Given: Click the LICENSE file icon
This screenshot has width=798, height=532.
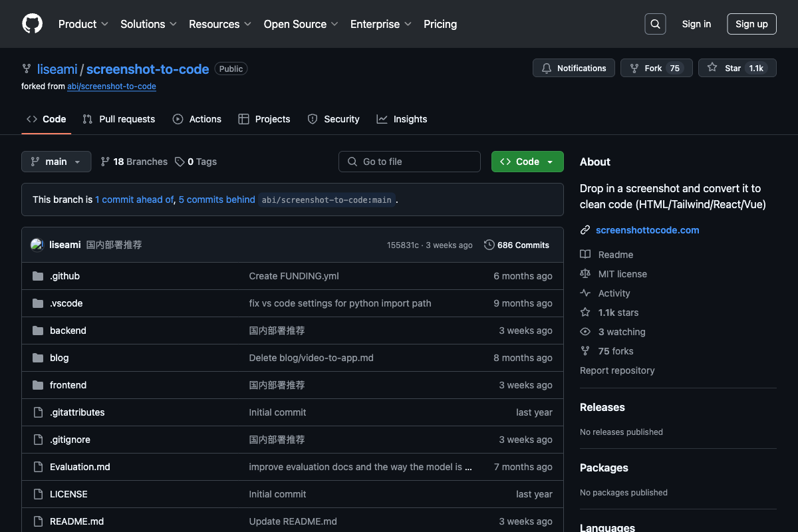Looking at the screenshot, I should (38, 494).
